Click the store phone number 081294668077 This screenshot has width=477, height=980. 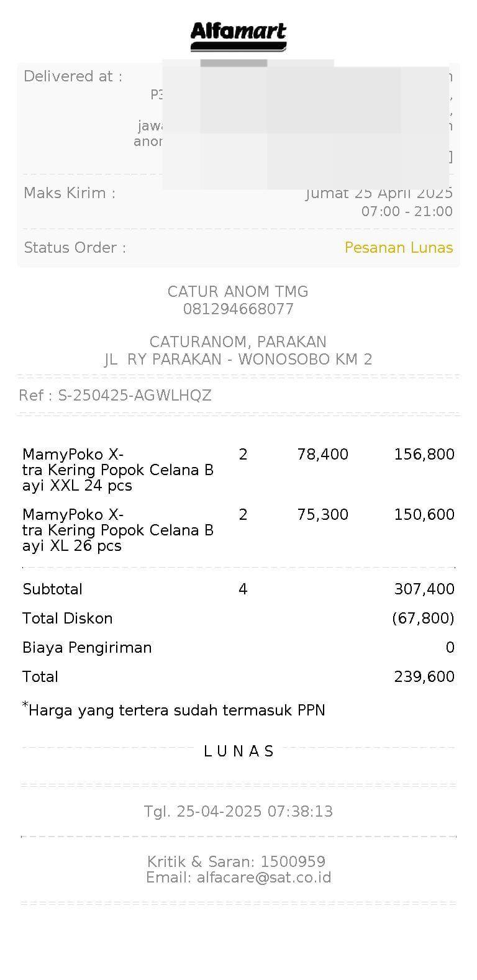click(x=238, y=309)
